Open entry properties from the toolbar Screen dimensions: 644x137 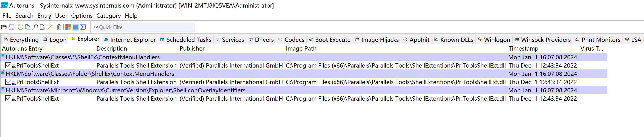pos(43,27)
